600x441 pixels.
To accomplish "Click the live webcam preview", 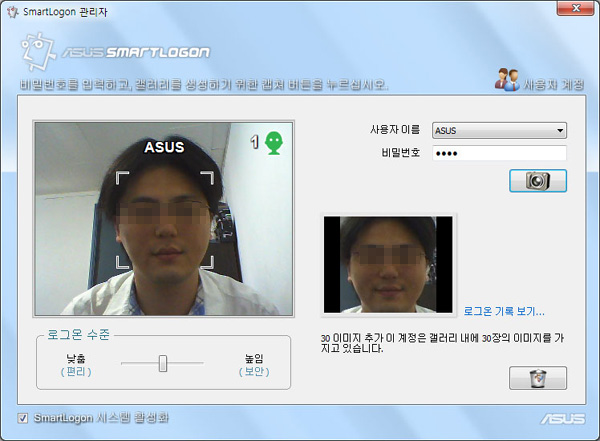I will click(x=164, y=219).
